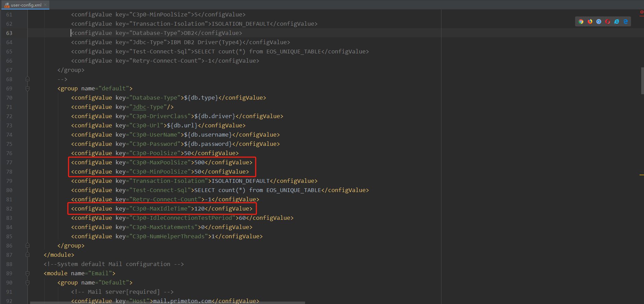Select the user-config.xml editor tab
644x304 pixels.
(26, 5)
